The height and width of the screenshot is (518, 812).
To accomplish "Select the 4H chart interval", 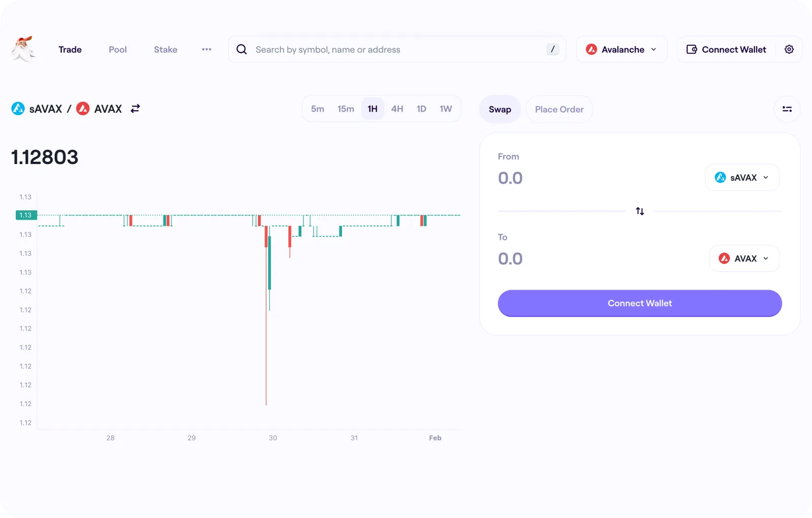I will 397,109.
